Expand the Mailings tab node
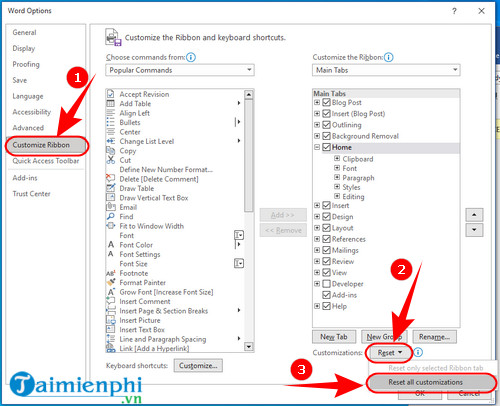This screenshot has width=500, height=406. coord(317,250)
